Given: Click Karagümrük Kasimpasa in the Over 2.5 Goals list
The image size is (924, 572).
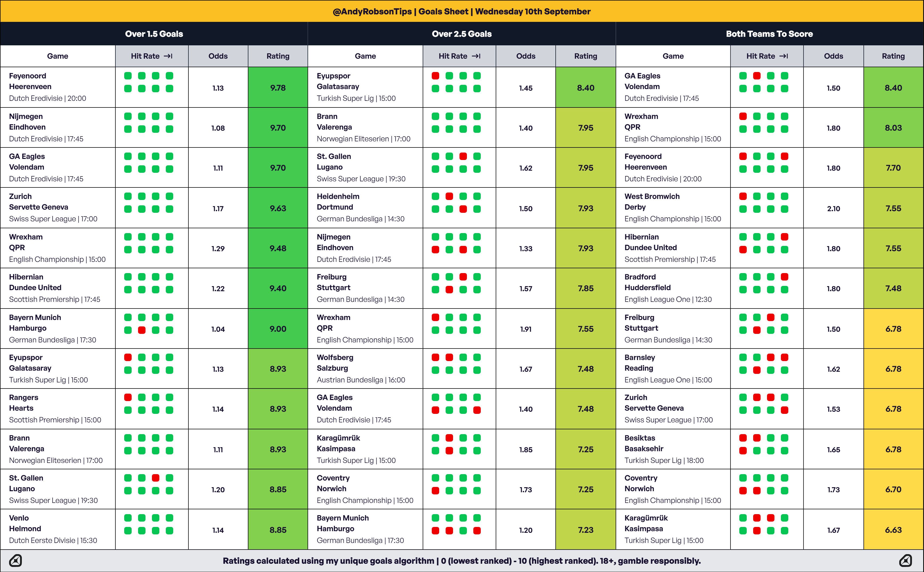Looking at the screenshot, I should (x=365, y=449).
